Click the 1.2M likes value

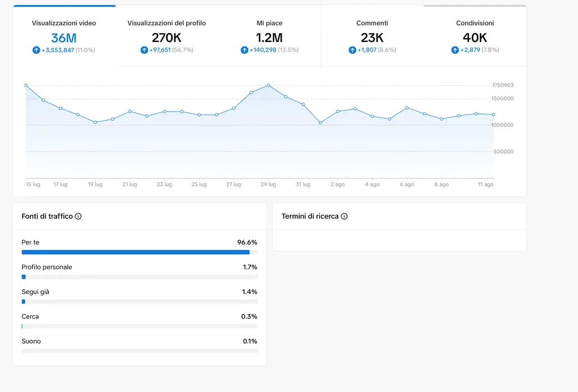pos(269,38)
